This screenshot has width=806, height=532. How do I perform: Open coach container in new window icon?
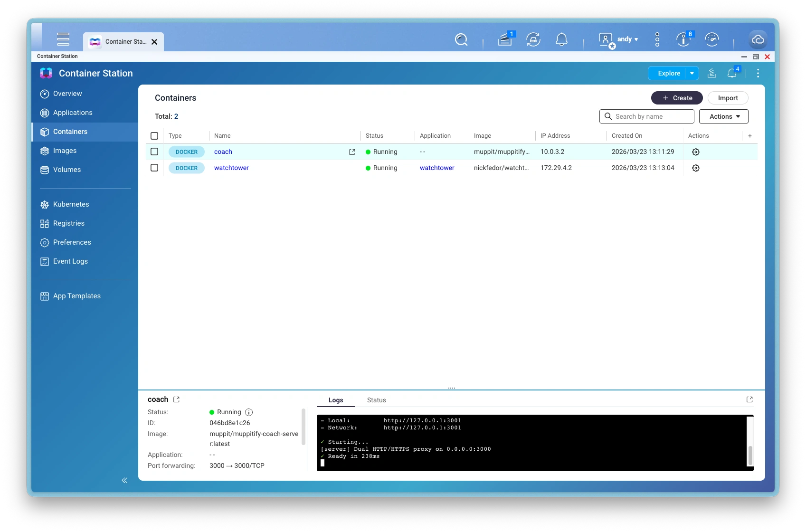point(352,152)
